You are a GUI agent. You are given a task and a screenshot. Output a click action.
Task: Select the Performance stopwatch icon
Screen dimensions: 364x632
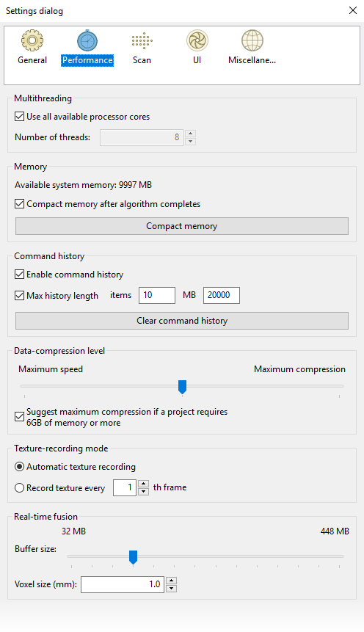(x=87, y=40)
